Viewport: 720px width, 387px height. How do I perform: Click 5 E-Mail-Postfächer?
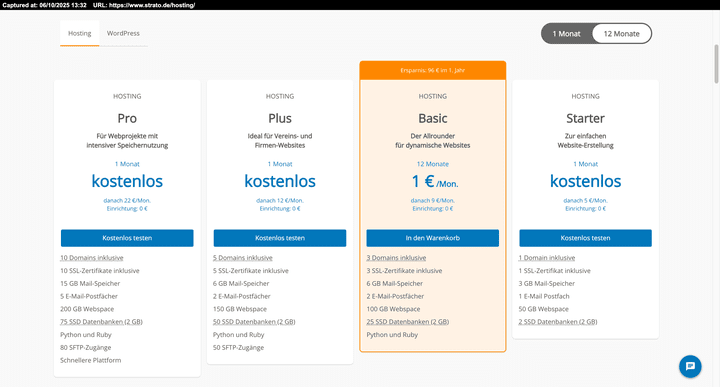pyautogui.click(x=89, y=297)
